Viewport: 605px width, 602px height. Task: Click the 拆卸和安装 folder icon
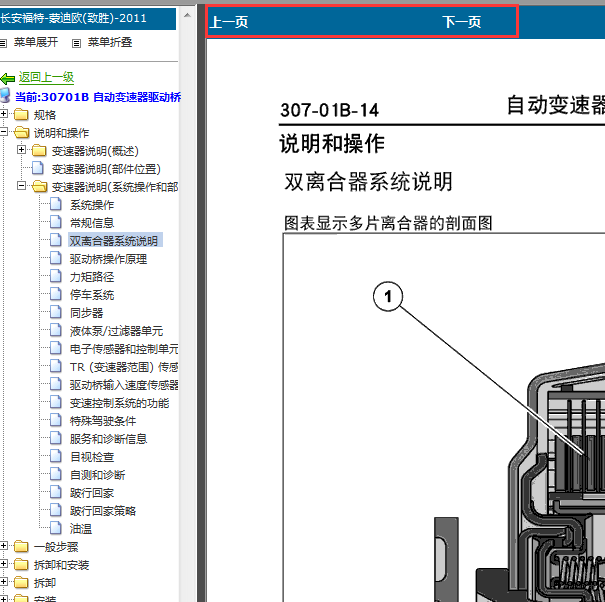point(21,564)
